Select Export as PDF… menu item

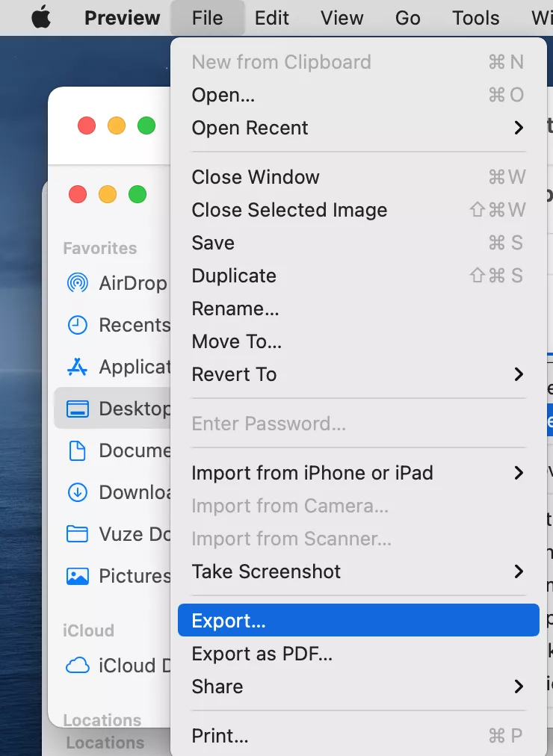pos(262,654)
